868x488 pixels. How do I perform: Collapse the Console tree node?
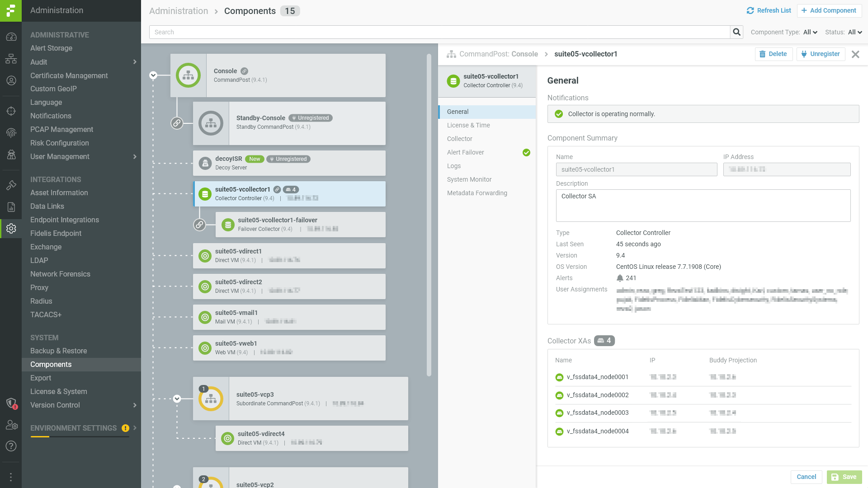click(x=153, y=75)
